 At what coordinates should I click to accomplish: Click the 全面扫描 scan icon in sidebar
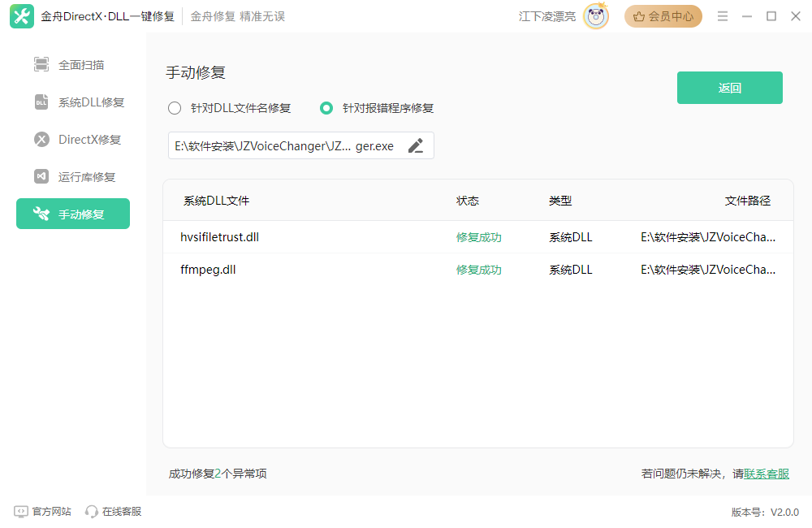click(x=41, y=65)
